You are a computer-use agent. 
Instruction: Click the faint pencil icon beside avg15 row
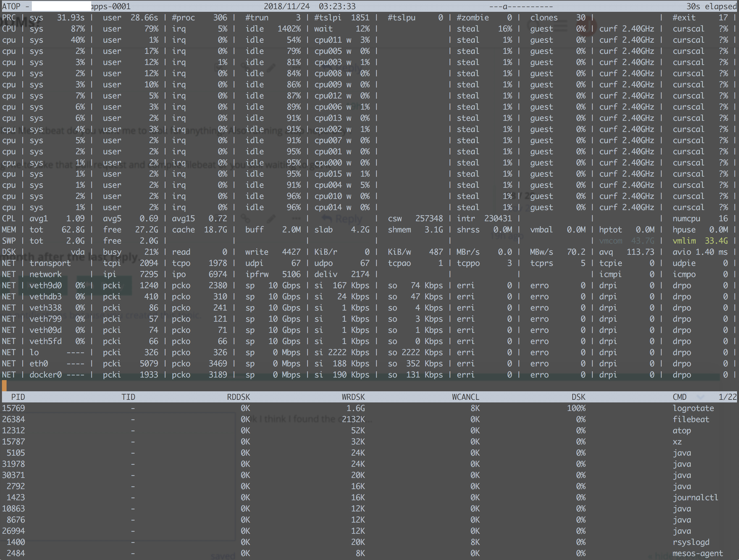click(x=271, y=219)
